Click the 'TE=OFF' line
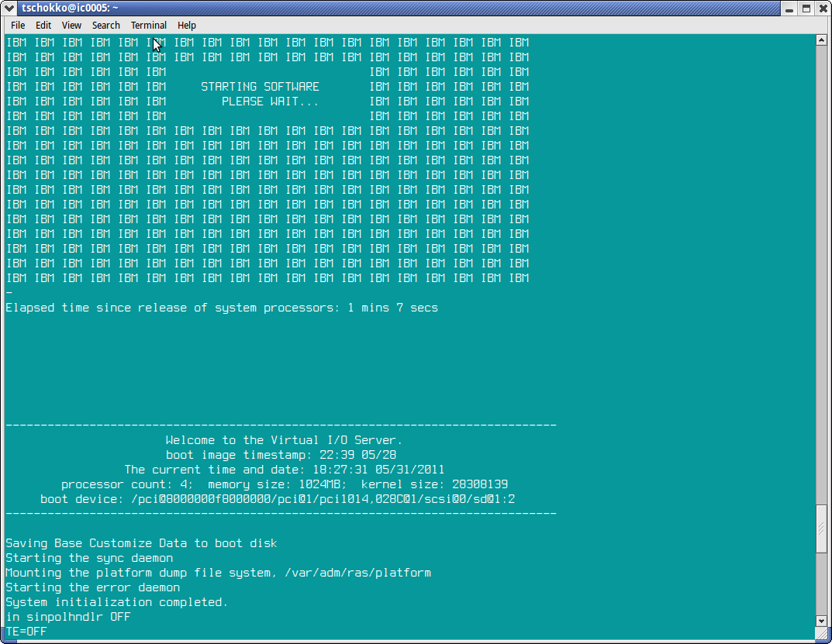Screen dimensions: 832x644 point(26,632)
